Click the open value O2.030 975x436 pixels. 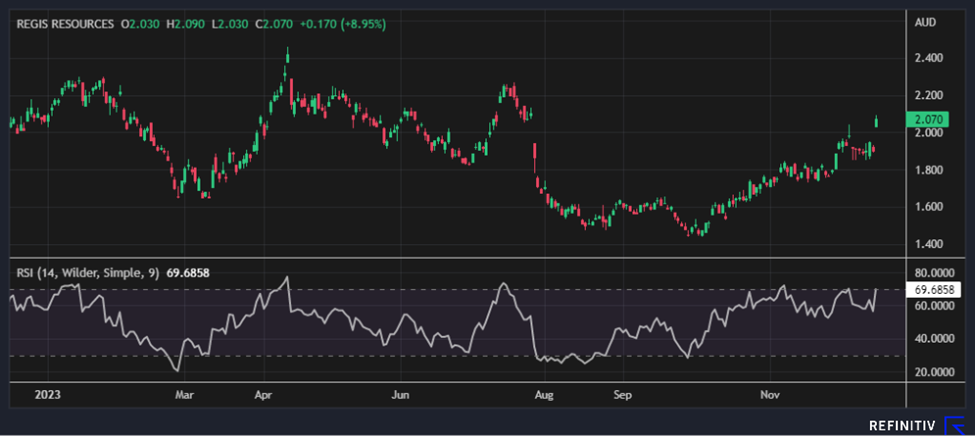click(140, 24)
